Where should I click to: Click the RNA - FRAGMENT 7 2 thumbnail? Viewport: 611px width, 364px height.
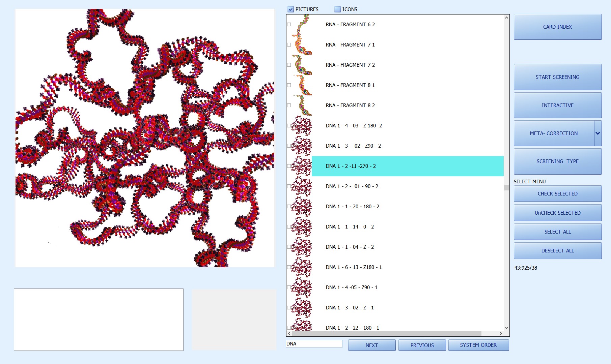tap(302, 65)
